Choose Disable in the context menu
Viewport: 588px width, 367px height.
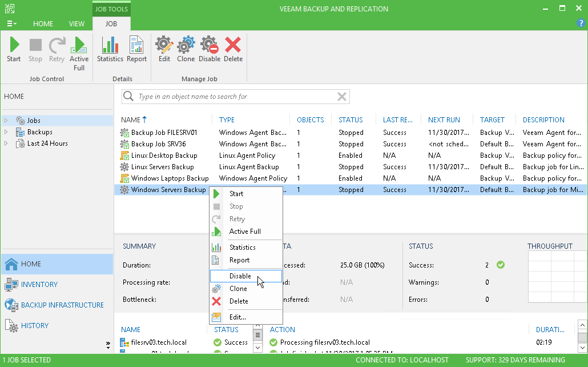click(x=246, y=276)
